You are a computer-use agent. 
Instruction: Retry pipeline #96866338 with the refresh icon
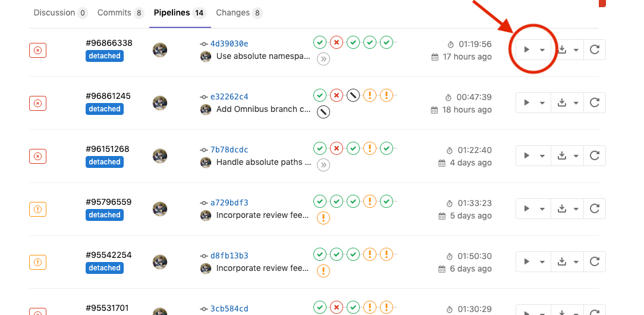[x=594, y=50]
